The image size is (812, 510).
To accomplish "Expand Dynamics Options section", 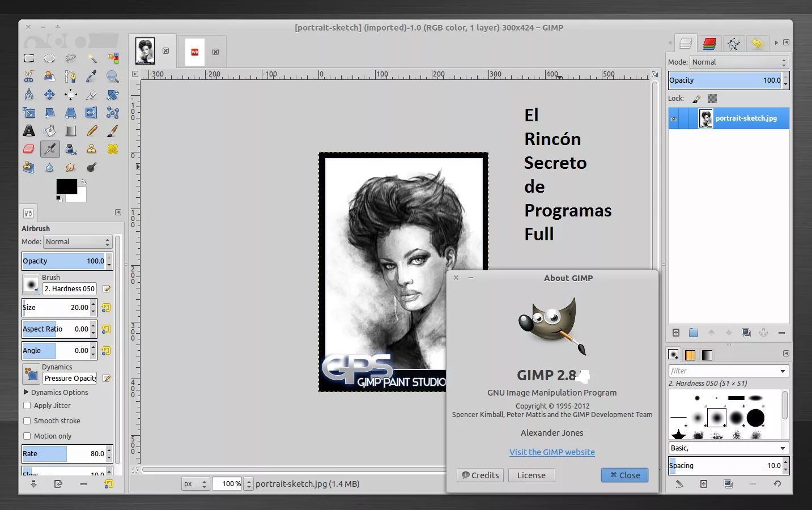I will [x=26, y=392].
